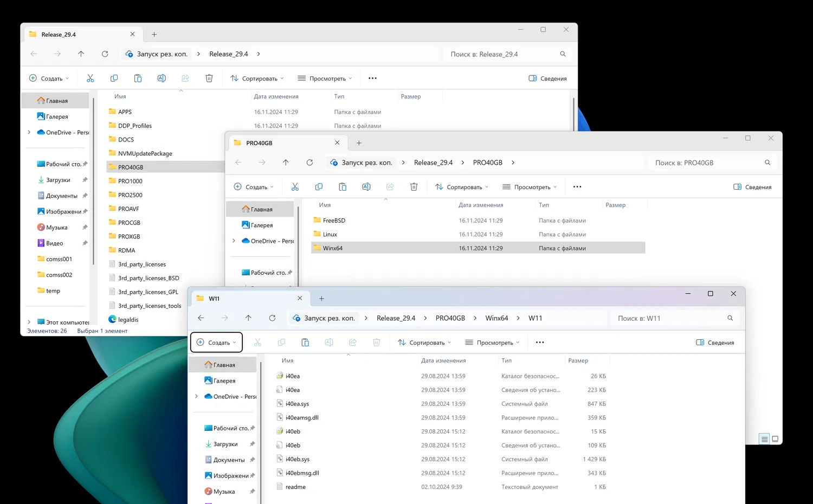The height and width of the screenshot is (504, 813).
Task: Toggle Сведения details pane in Release_29.4 window
Action: 547,78
